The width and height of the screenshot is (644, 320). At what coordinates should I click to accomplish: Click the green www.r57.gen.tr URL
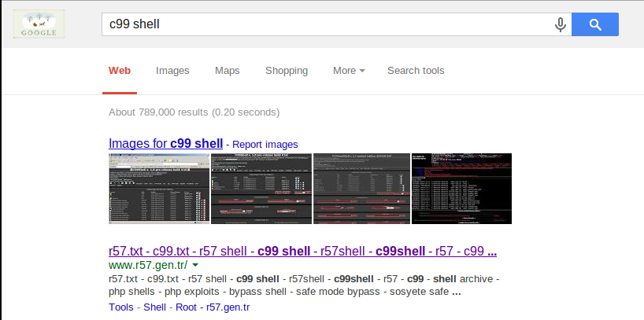[148, 265]
